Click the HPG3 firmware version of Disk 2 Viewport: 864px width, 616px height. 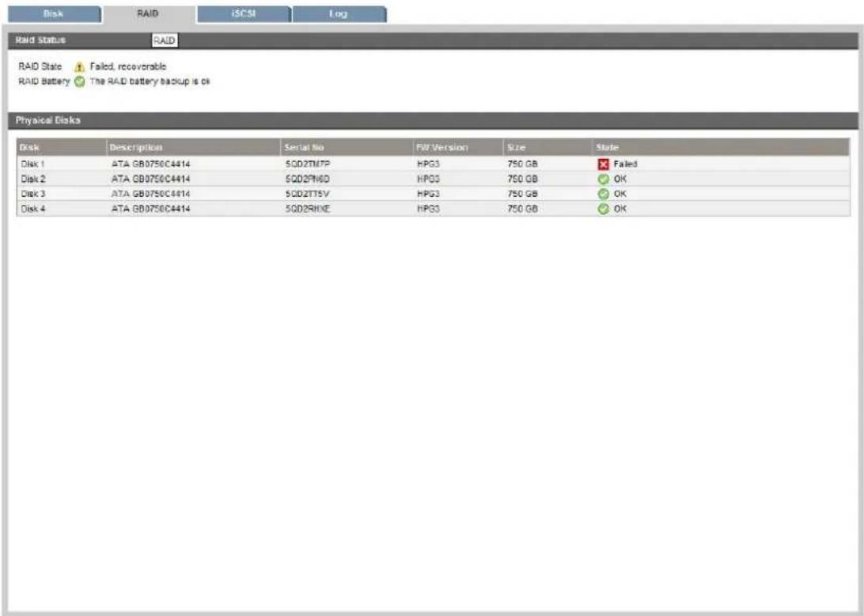tap(428, 179)
